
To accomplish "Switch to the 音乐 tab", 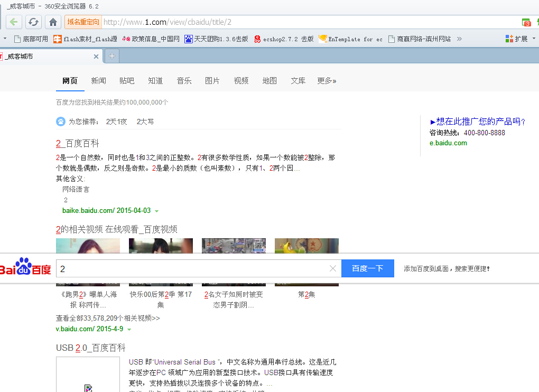I will [184, 81].
